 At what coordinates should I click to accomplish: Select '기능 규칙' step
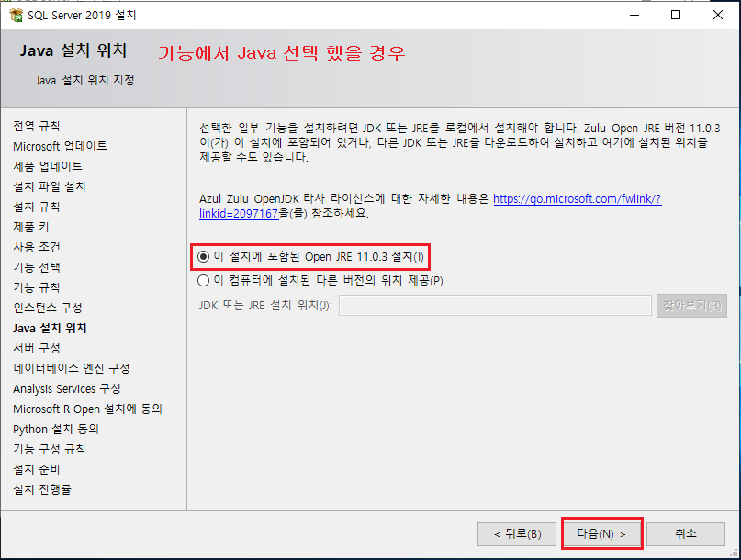click(x=37, y=287)
